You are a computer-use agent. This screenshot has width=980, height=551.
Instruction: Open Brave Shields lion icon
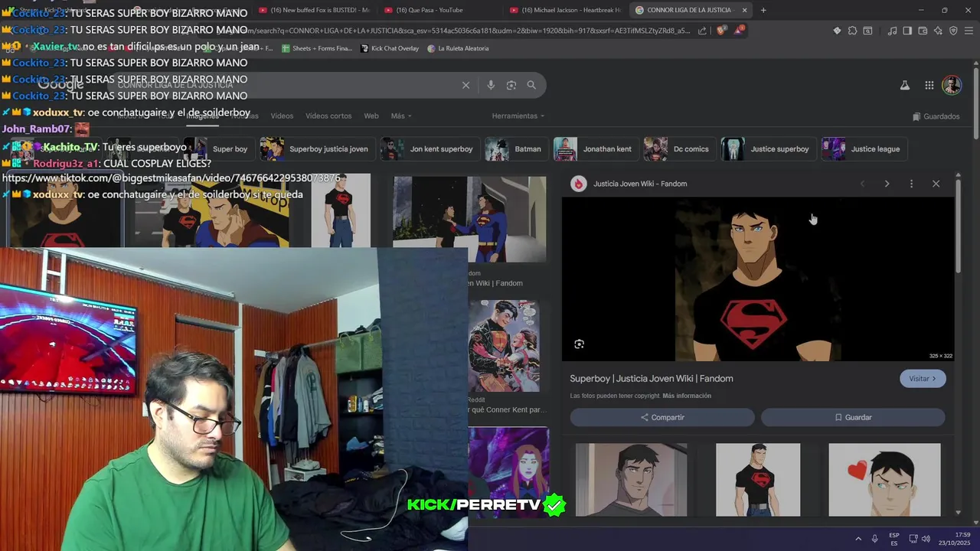(x=720, y=31)
